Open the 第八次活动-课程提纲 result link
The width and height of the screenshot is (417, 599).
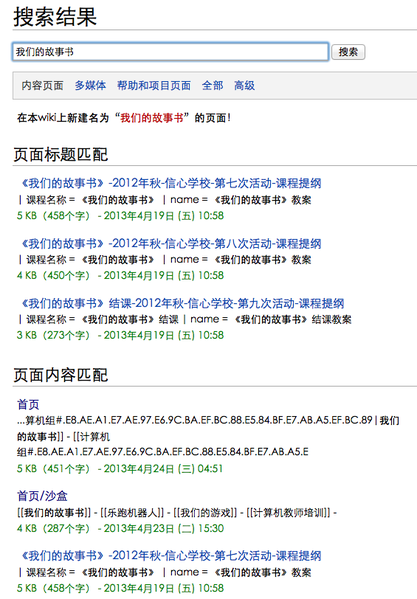[x=171, y=243]
